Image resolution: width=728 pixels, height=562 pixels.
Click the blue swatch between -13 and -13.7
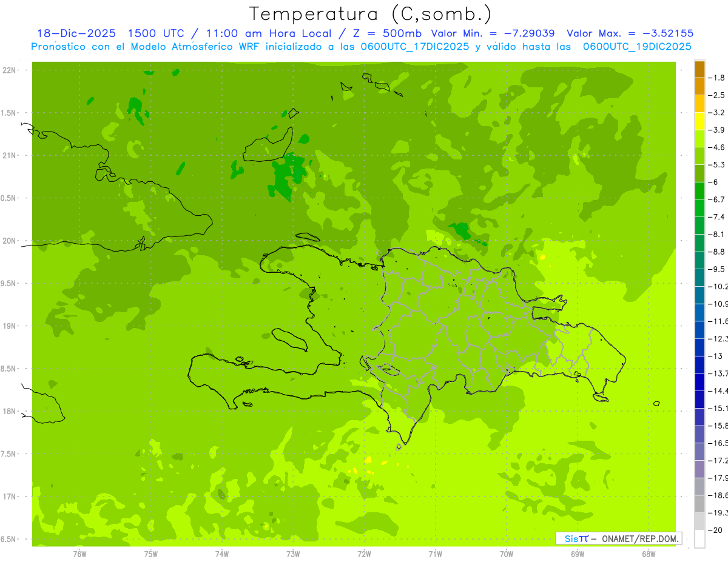tap(699, 364)
